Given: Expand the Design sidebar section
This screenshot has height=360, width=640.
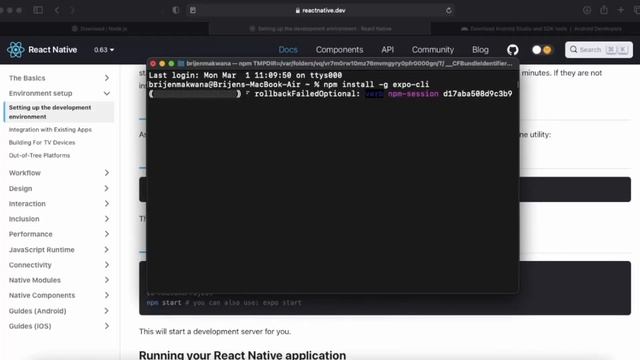Looking at the screenshot, I should 59,189.
